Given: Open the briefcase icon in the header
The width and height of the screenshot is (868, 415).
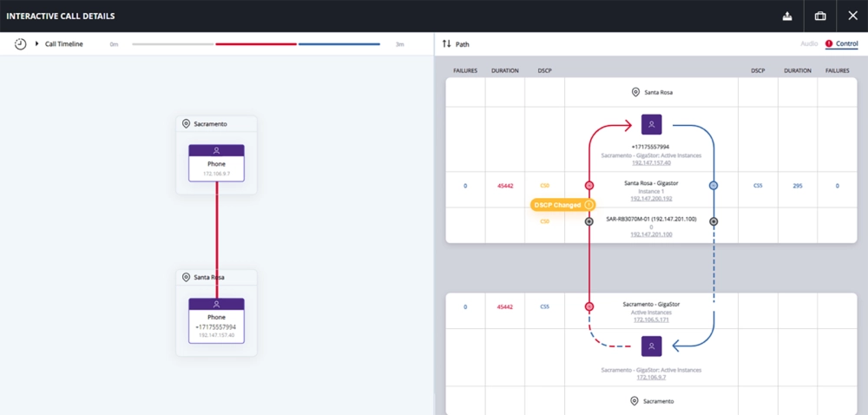Looking at the screenshot, I should pyautogui.click(x=819, y=16).
